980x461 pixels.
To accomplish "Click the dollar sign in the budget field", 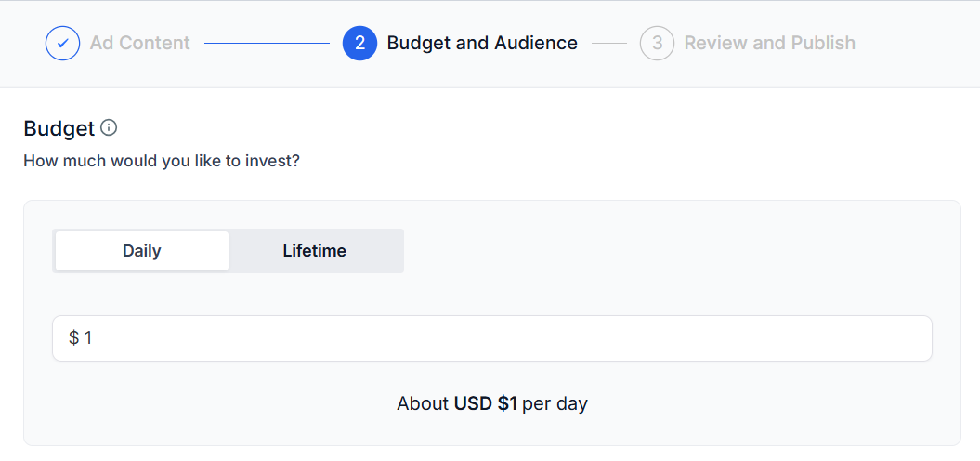I will tap(73, 338).
